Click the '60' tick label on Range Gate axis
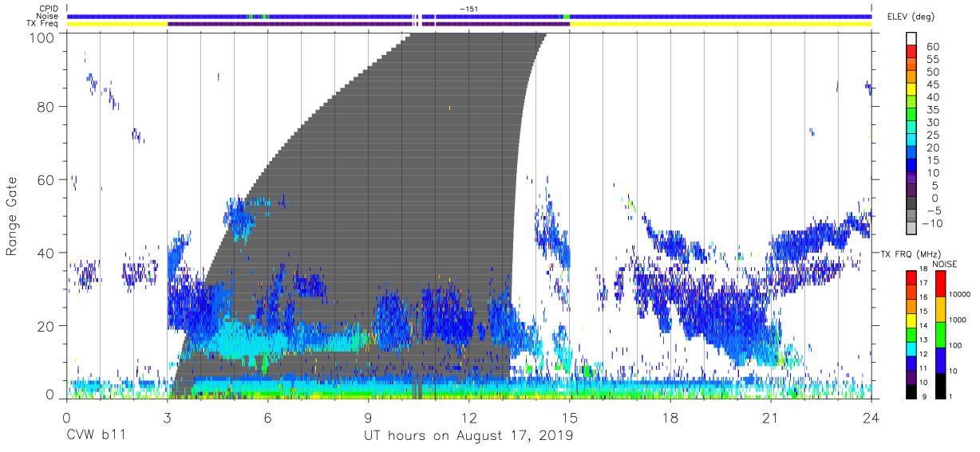Screen dimensions: 980x452 46,180
